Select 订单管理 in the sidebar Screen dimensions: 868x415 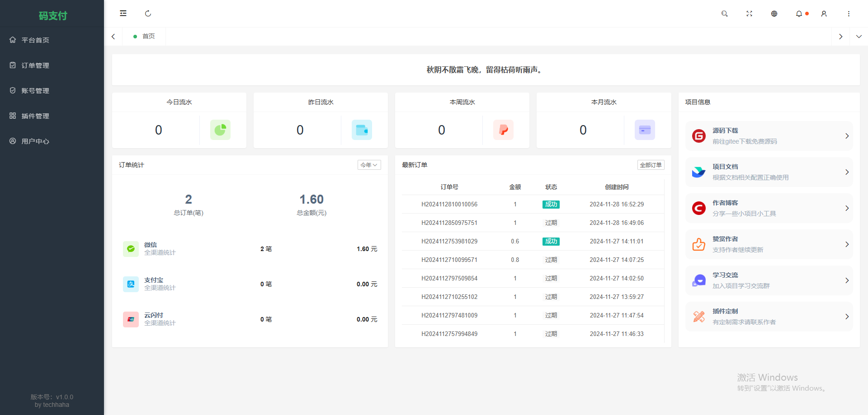(x=34, y=65)
